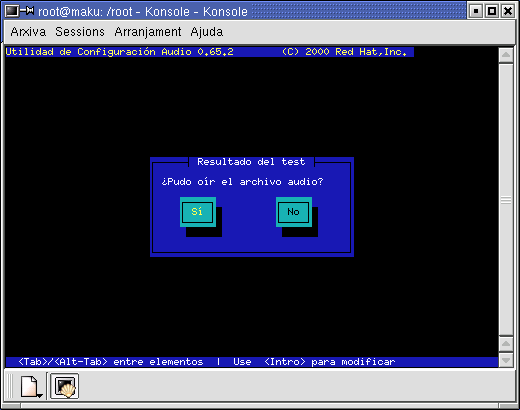Click the Sí button in dialog
This screenshot has height=410, width=520.
pyautogui.click(x=198, y=212)
